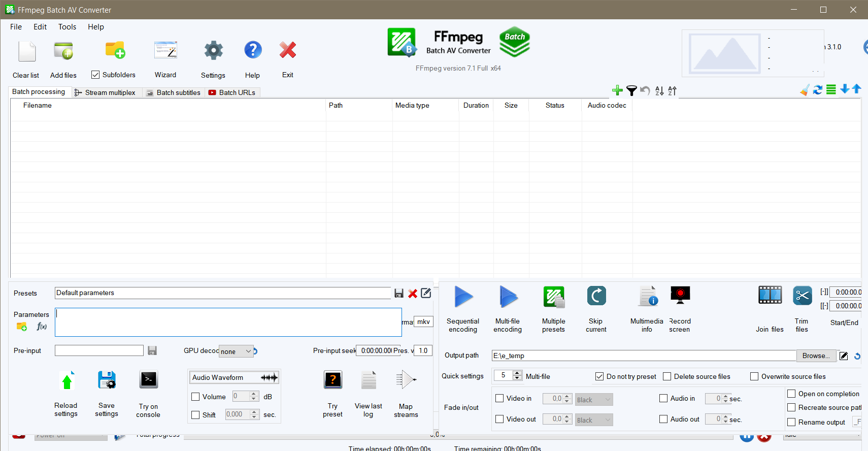Delete the preset with red X

413,293
